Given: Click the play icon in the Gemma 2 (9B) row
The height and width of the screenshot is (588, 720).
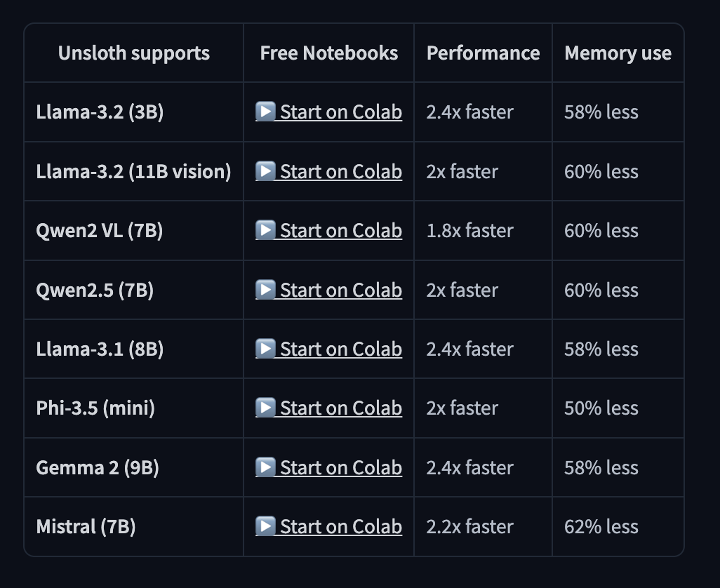Looking at the screenshot, I should 265,467.
